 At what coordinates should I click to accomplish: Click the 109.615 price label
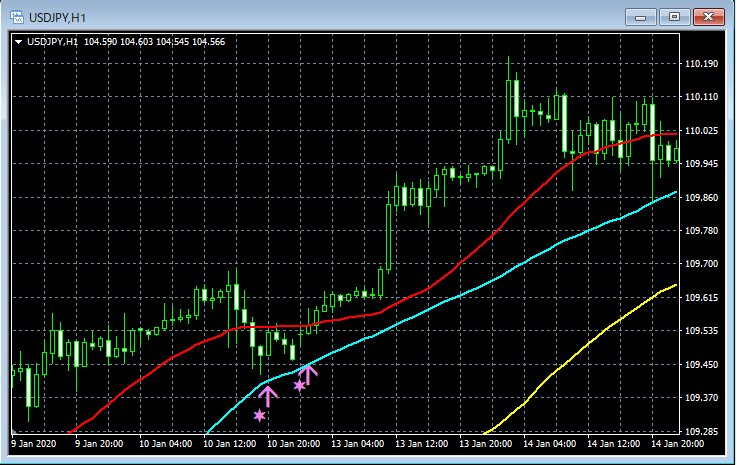pyautogui.click(x=701, y=298)
